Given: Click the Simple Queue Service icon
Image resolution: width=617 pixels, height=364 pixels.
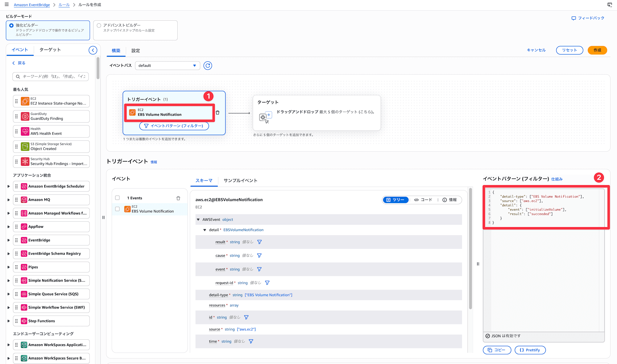Looking at the screenshot, I should (24, 294).
